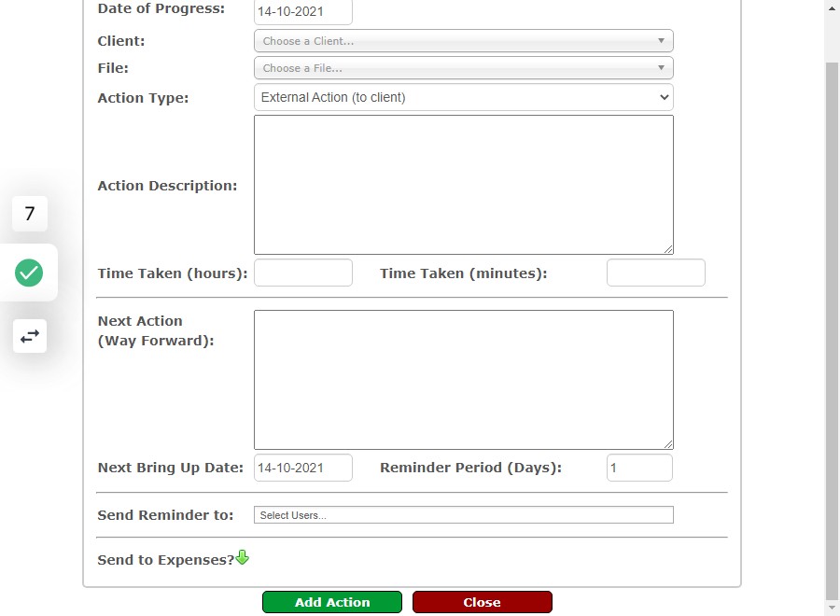Click the Next Action text area resize handle
The width and height of the screenshot is (840, 616).
[x=668, y=444]
